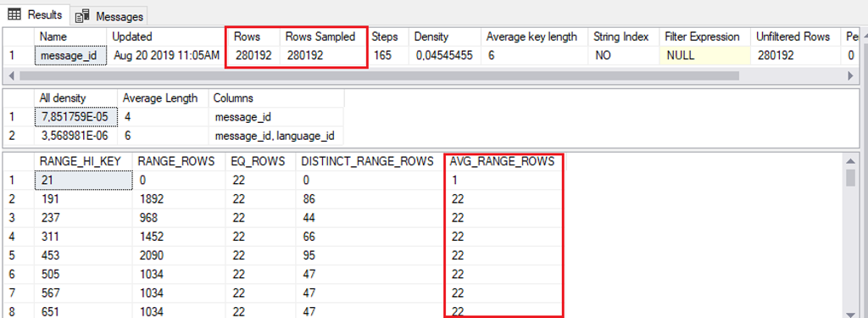Select the NULL filter expression cell
Viewport: 868px width, 318px height.
tap(705, 55)
